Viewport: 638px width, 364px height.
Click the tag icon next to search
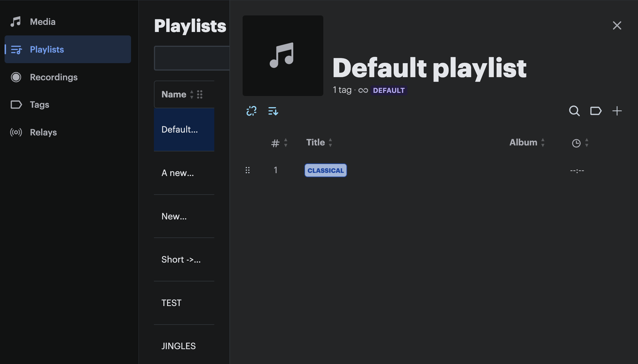coord(596,111)
